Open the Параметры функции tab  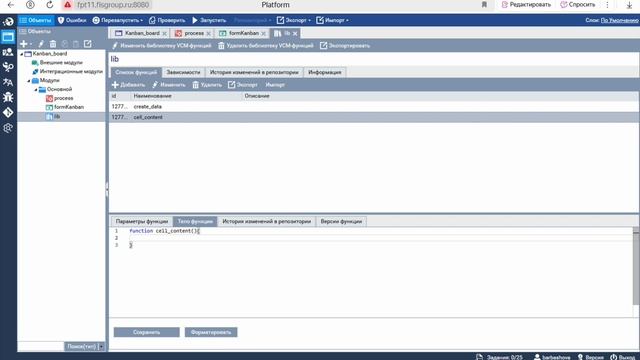pyautogui.click(x=142, y=221)
